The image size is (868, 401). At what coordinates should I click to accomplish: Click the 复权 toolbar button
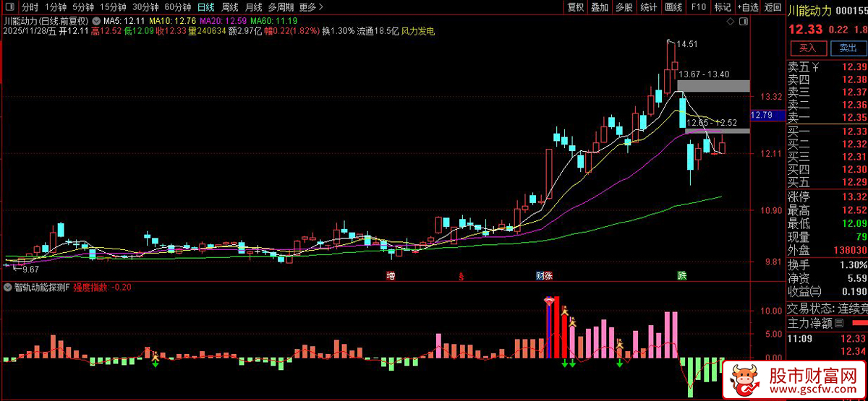(576, 7)
